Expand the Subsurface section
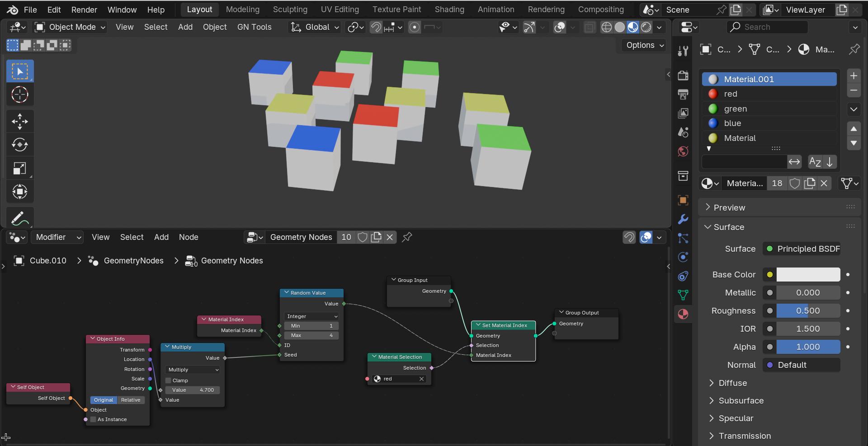The image size is (868, 446). click(741, 401)
